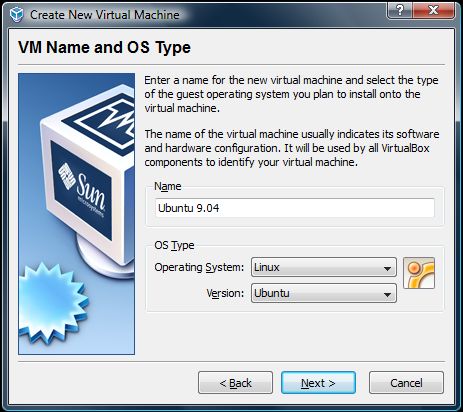Click the blue starburst graphic

[52, 303]
